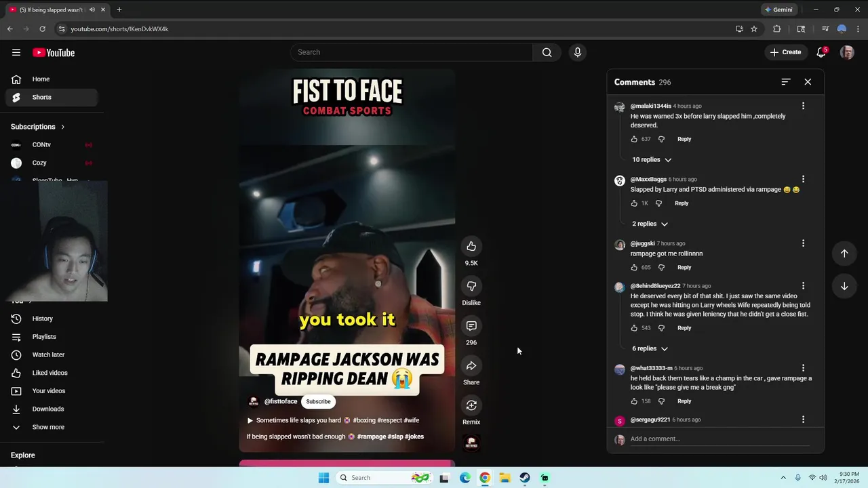Expand sidebar with Show more

[49, 427]
